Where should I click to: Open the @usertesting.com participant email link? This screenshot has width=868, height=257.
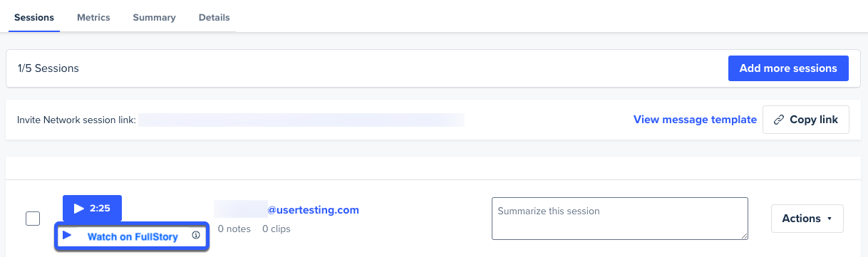pos(313,210)
